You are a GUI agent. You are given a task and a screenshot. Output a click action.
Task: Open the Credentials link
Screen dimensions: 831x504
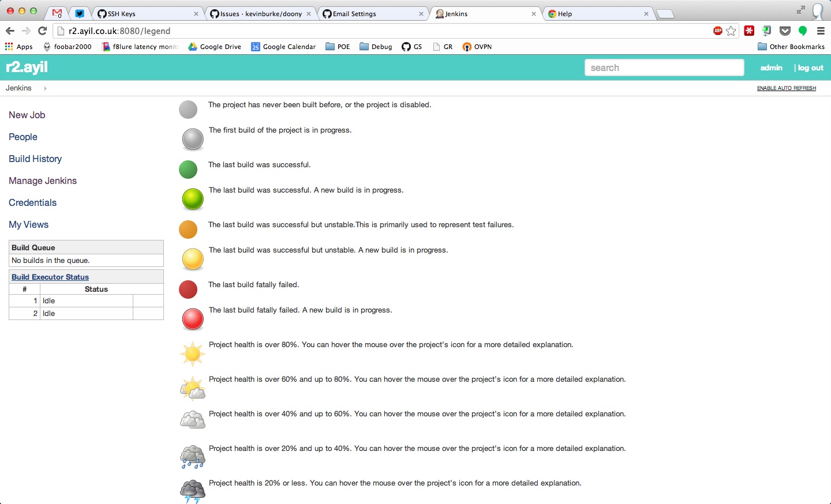point(33,202)
